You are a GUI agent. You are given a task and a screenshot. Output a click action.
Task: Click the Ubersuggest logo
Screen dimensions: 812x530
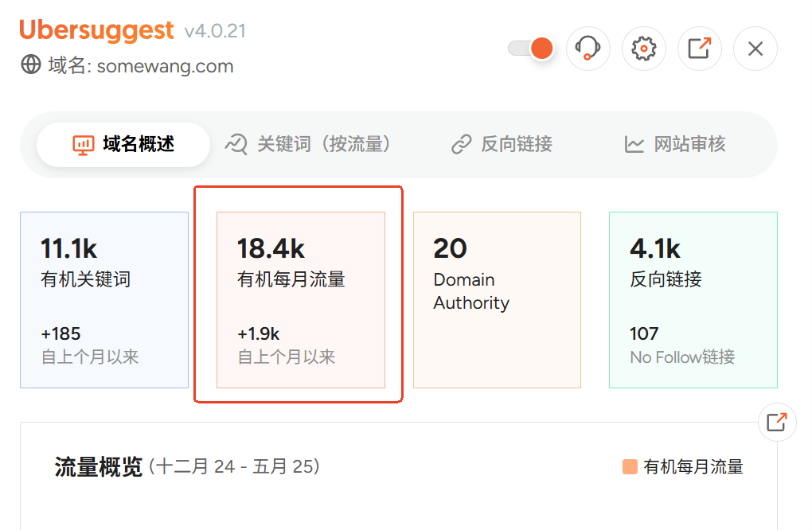[96, 31]
